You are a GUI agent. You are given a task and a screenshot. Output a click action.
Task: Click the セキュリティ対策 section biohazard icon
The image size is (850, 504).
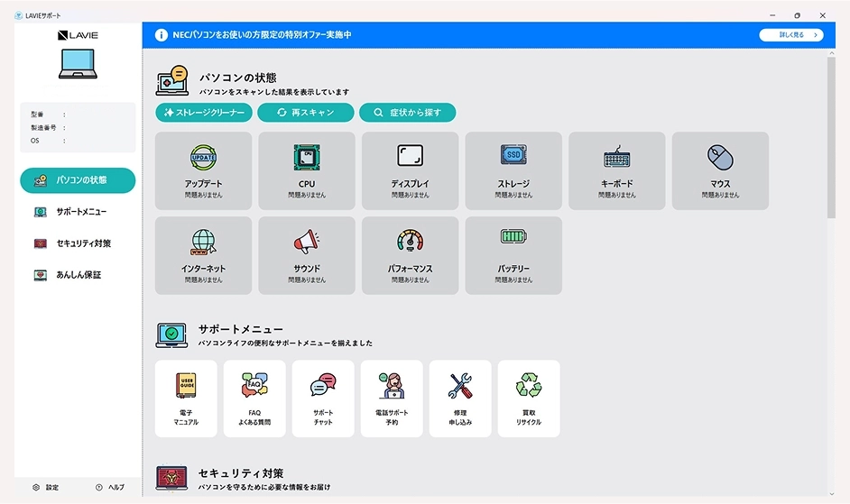tap(171, 478)
